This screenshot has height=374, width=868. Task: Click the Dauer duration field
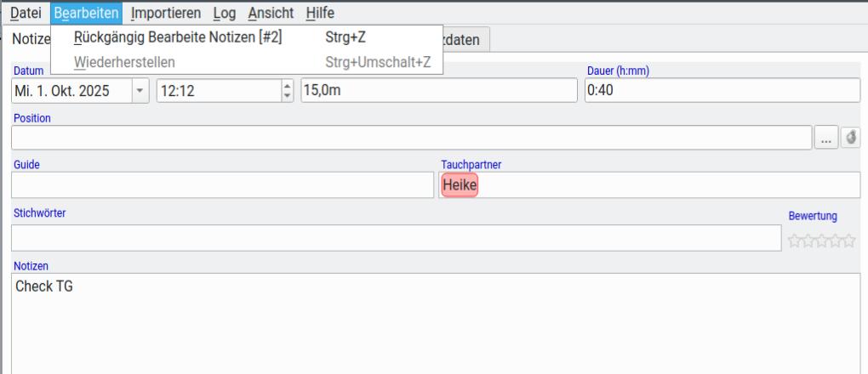coord(722,91)
